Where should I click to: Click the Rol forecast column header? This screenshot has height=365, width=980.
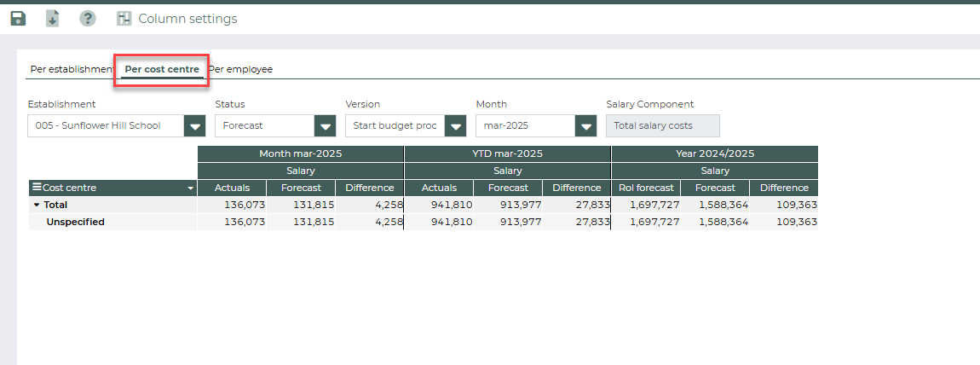tap(645, 188)
